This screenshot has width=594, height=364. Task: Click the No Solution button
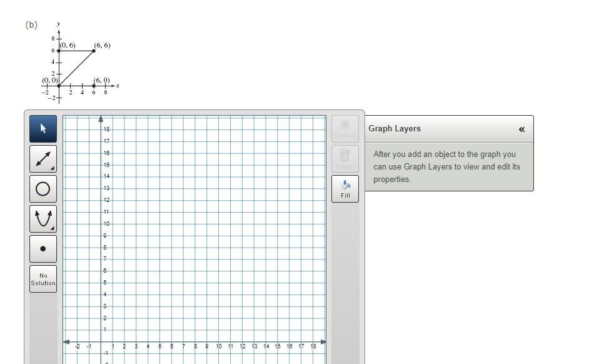[43, 279]
